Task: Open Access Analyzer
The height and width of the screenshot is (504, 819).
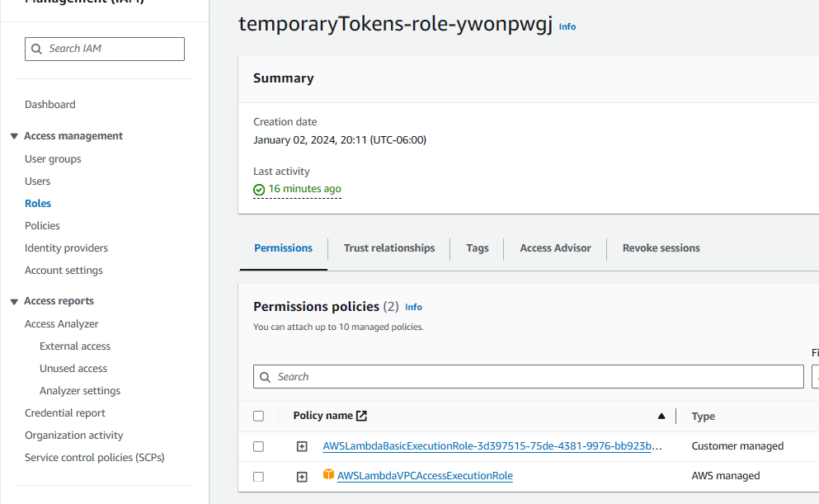Action: 62,324
